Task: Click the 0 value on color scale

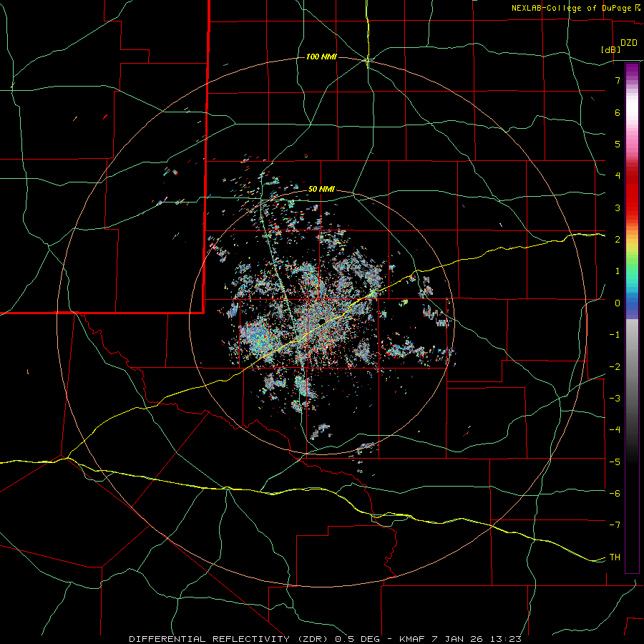Action: point(618,303)
